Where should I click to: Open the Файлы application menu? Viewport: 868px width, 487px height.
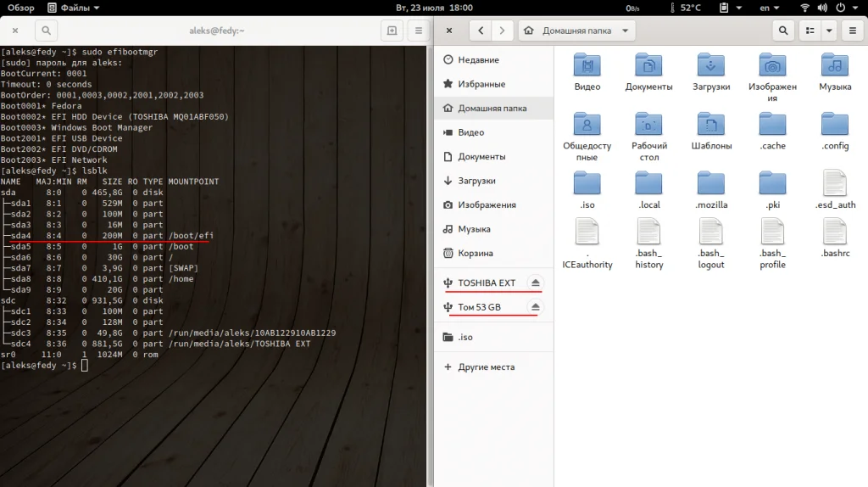(x=74, y=8)
